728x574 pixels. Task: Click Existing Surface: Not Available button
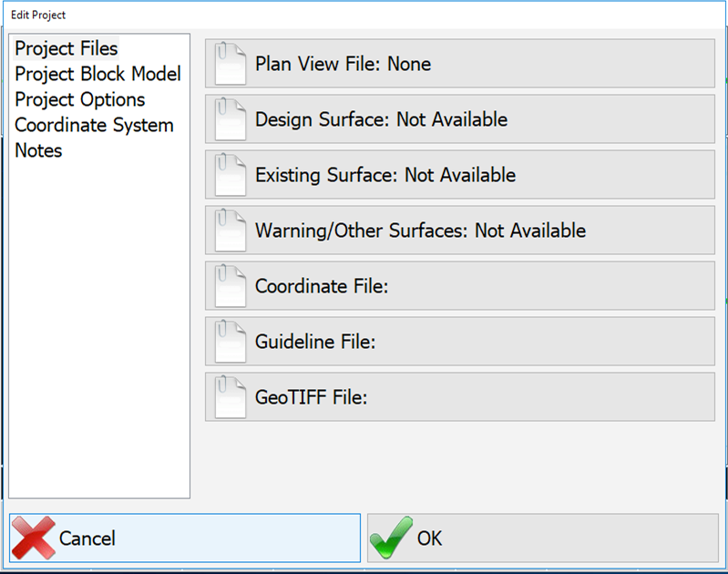pyautogui.click(x=459, y=174)
